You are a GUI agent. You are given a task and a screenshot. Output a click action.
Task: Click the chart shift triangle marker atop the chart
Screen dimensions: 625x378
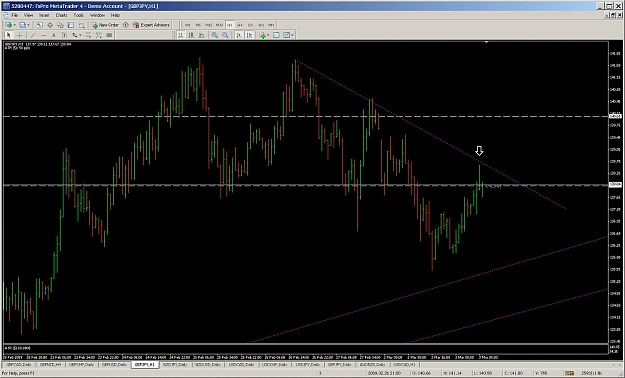pos(486,42)
